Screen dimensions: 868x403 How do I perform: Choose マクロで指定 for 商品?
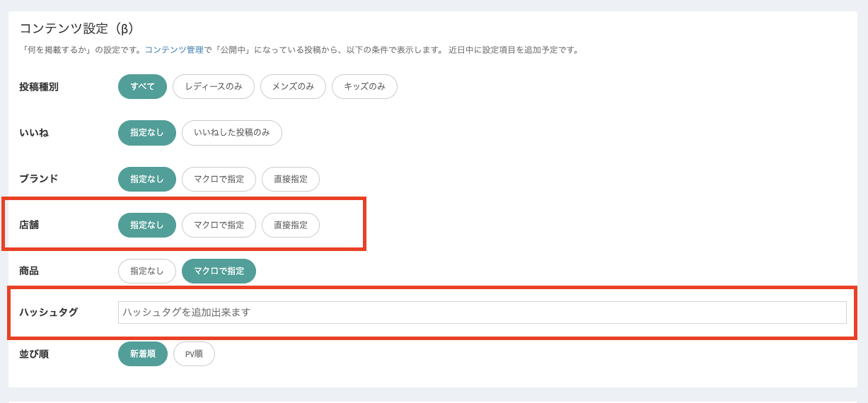(219, 271)
